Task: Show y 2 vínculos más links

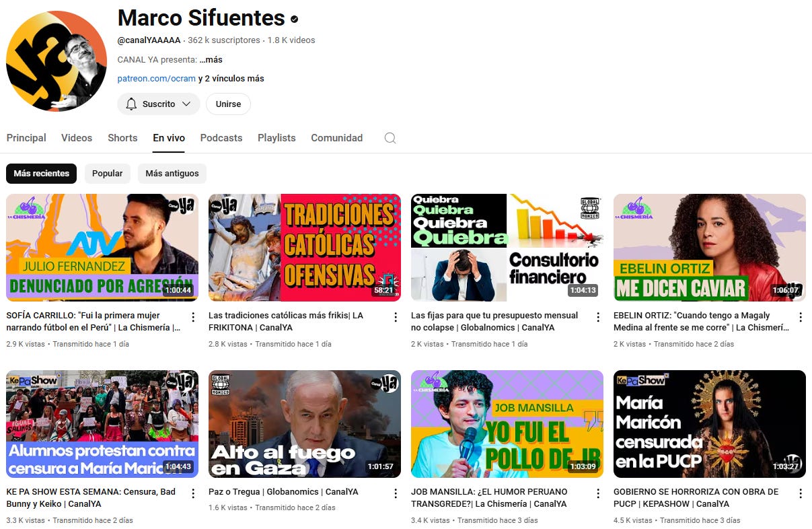Action: coord(231,79)
